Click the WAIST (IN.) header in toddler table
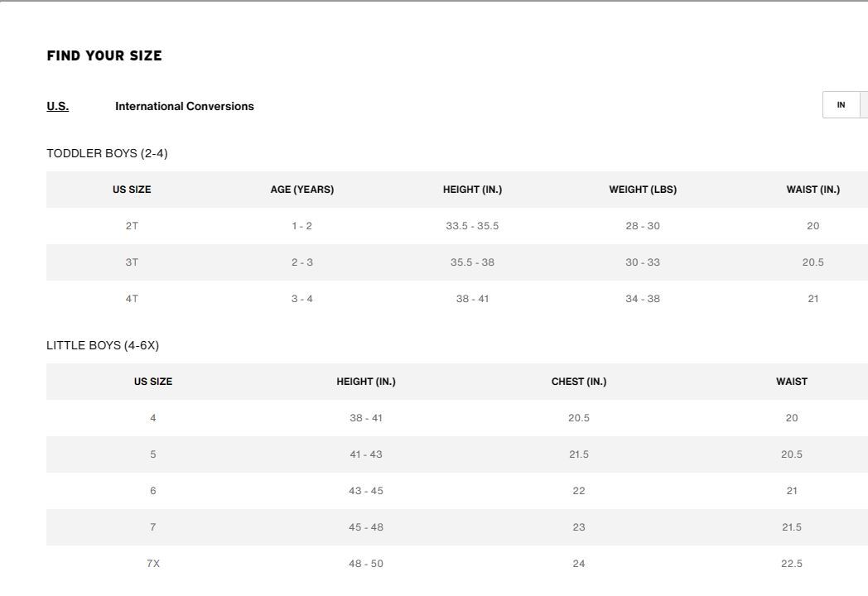The width and height of the screenshot is (868, 596). pyautogui.click(x=813, y=190)
